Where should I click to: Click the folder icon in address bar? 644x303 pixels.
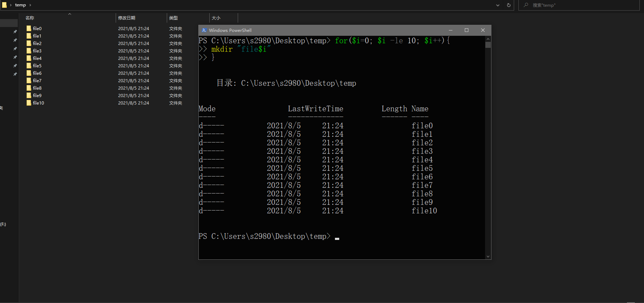point(4,5)
